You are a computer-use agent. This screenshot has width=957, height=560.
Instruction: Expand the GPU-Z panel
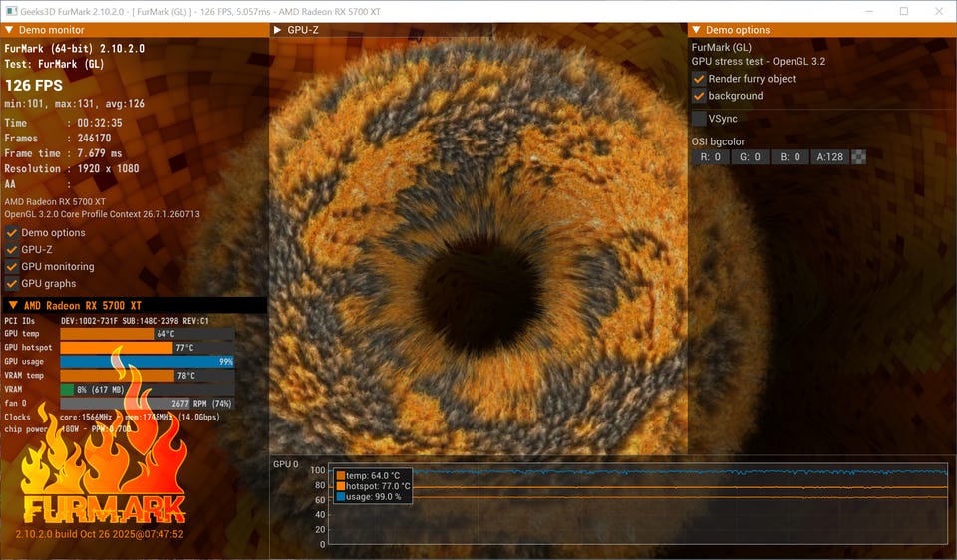pos(278,30)
